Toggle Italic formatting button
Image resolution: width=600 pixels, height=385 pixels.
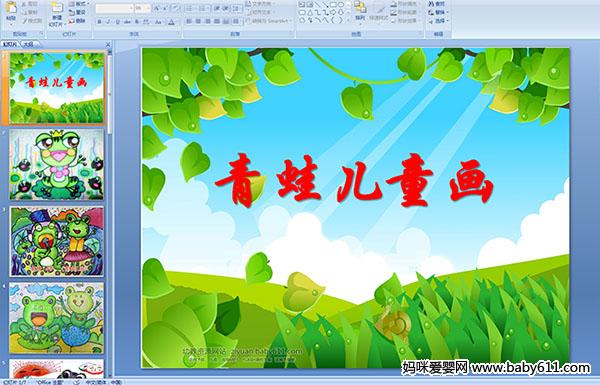(108, 22)
